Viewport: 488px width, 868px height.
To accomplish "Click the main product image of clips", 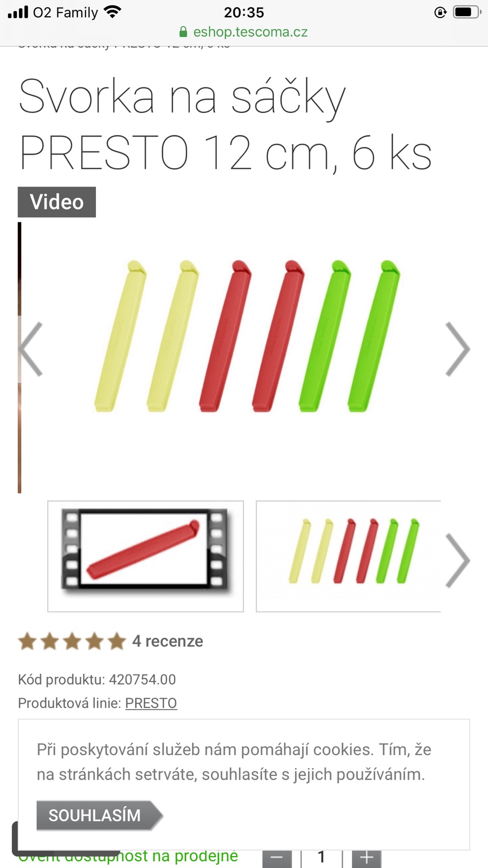I will [x=247, y=336].
